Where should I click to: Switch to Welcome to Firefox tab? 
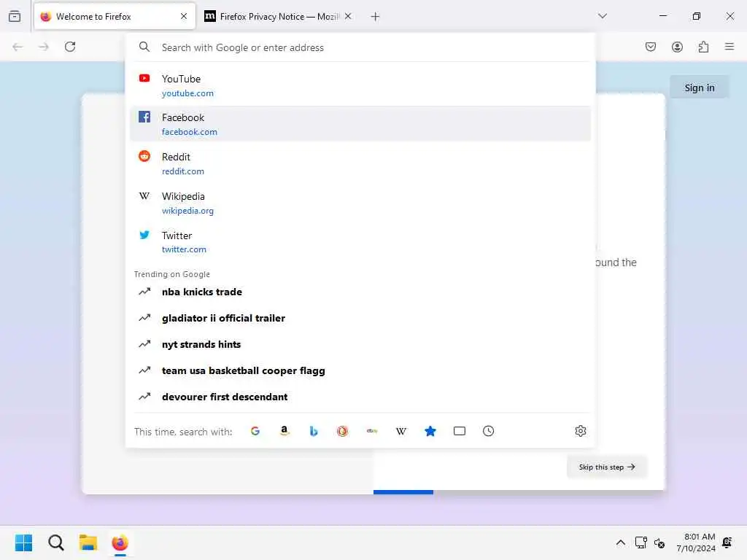click(115, 16)
